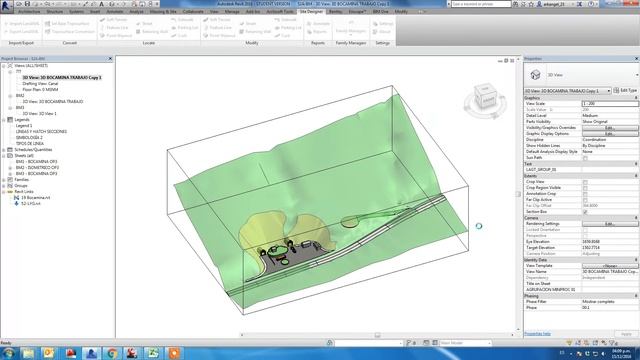Expand the Schedules/Quantities tree node
The width and height of the screenshot is (640, 360).
[x=4, y=150]
